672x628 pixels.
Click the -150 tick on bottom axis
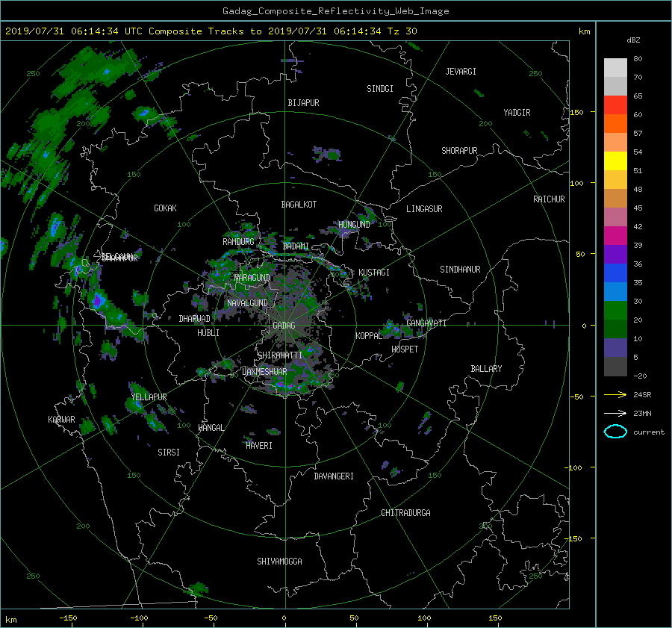(x=68, y=618)
